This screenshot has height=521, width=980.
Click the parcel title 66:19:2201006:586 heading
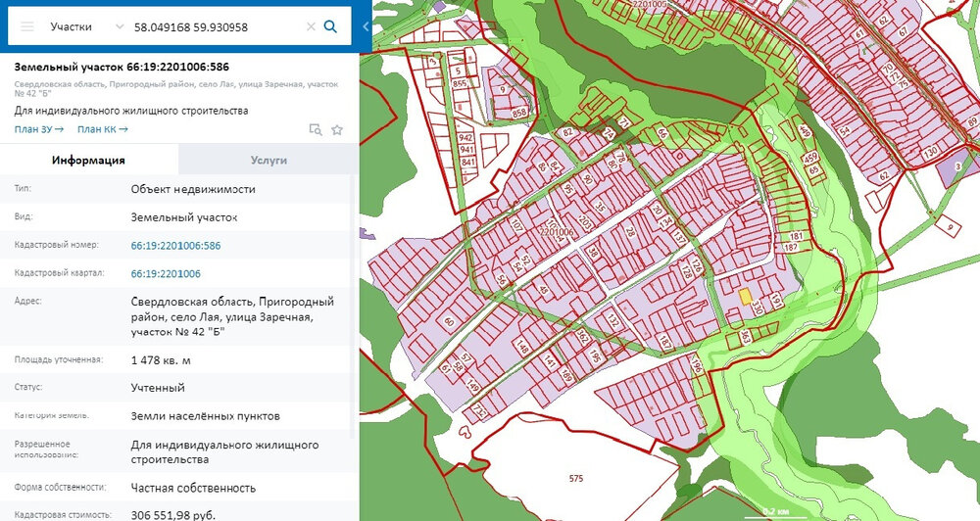pyautogui.click(x=122, y=67)
